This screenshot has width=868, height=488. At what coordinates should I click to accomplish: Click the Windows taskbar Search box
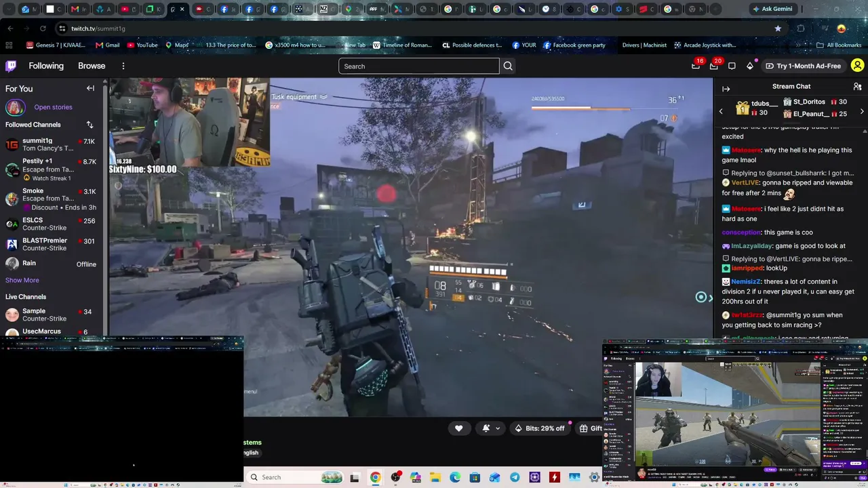coord(295,477)
